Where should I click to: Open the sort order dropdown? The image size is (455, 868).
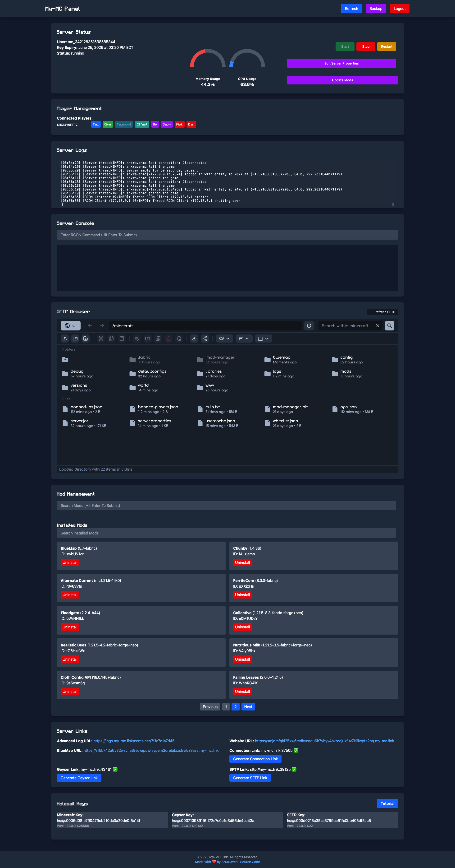click(x=244, y=338)
